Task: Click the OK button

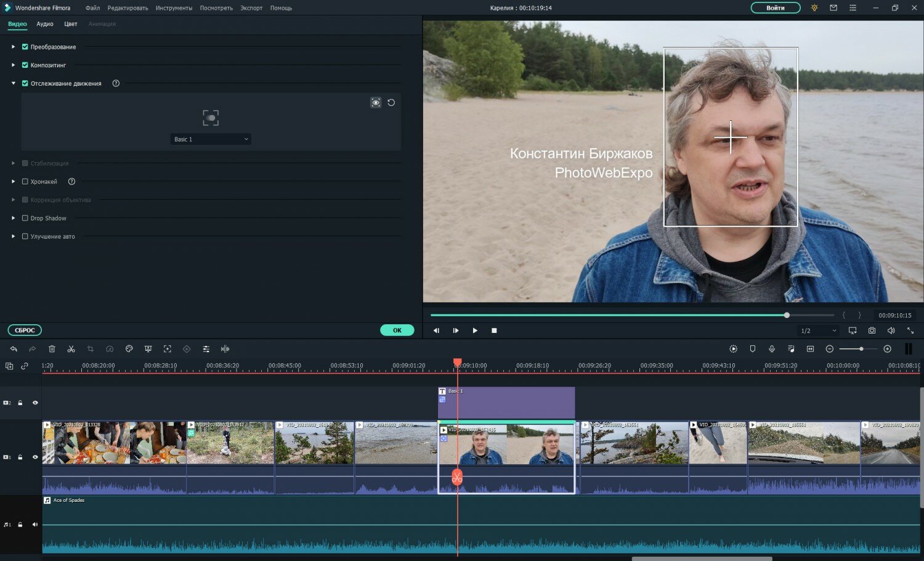Action: click(x=397, y=330)
